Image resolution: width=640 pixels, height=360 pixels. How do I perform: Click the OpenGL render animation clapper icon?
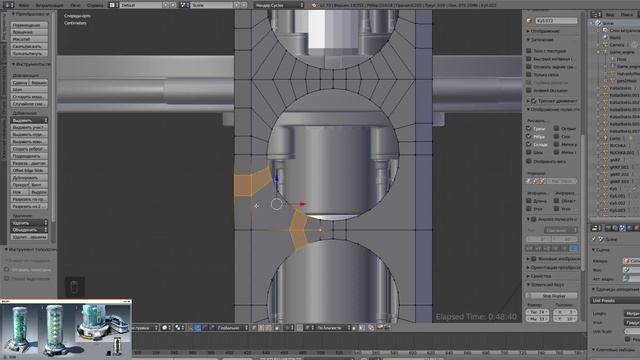click(x=387, y=328)
